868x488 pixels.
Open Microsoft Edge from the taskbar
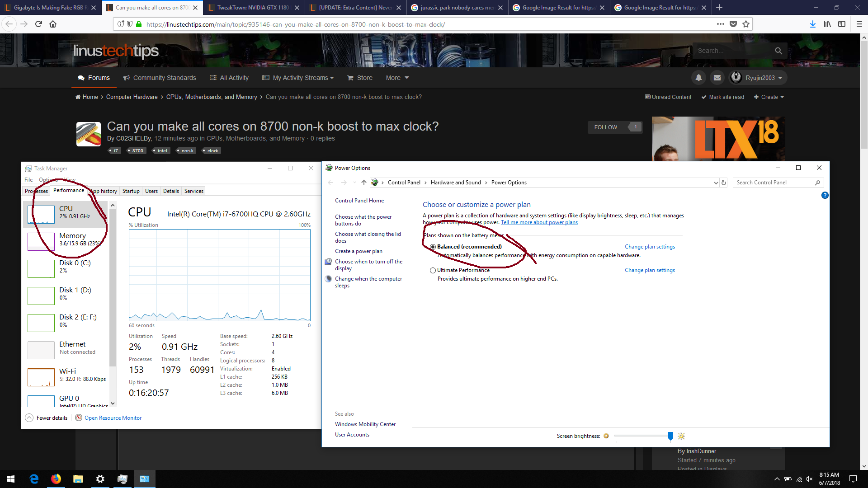click(34, 479)
